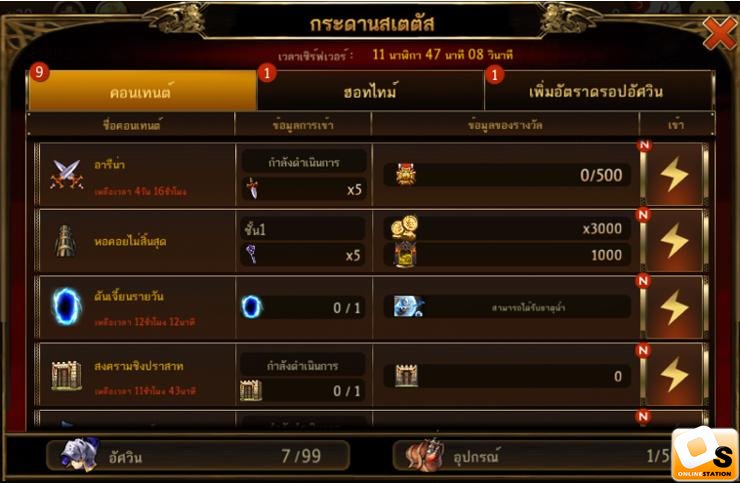740x483 pixels.
Task: Select the คอนเทนต์ tab
Action: pyautogui.click(x=143, y=91)
